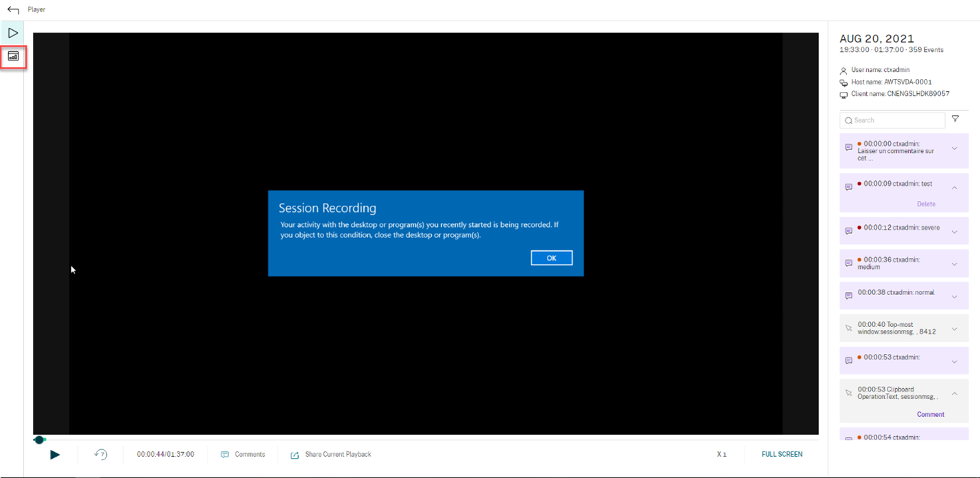Click the user icon beside User name
The height and width of the screenshot is (478, 980).
[x=844, y=71]
